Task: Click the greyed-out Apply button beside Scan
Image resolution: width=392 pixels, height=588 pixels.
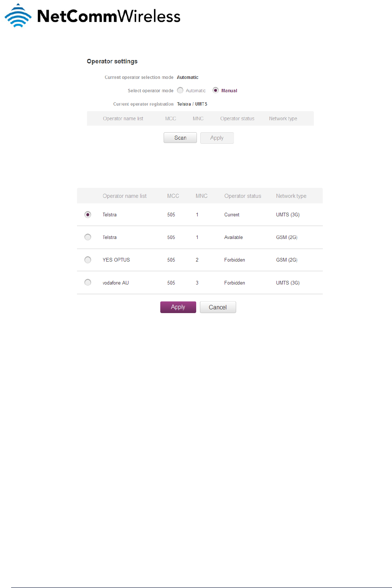Action: coord(217,138)
